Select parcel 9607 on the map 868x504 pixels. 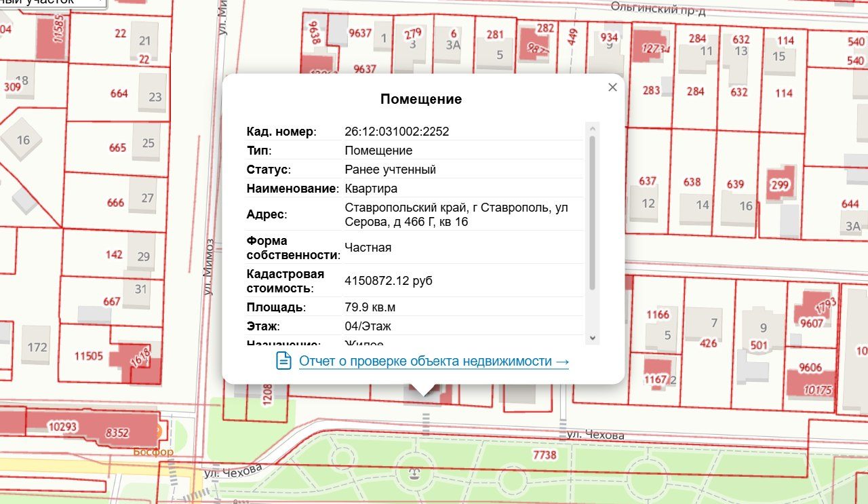pyautogui.click(x=811, y=323)
